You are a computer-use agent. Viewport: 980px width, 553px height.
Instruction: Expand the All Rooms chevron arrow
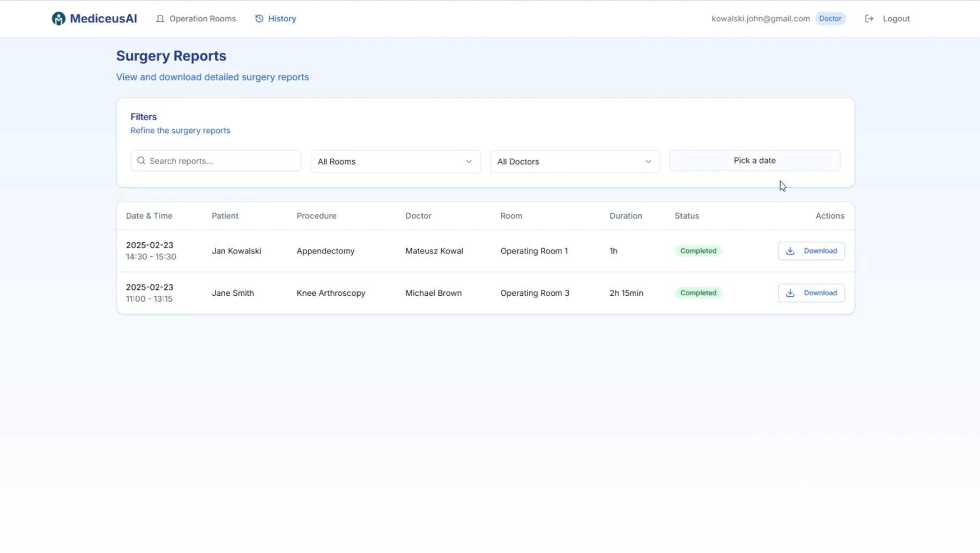469,161
